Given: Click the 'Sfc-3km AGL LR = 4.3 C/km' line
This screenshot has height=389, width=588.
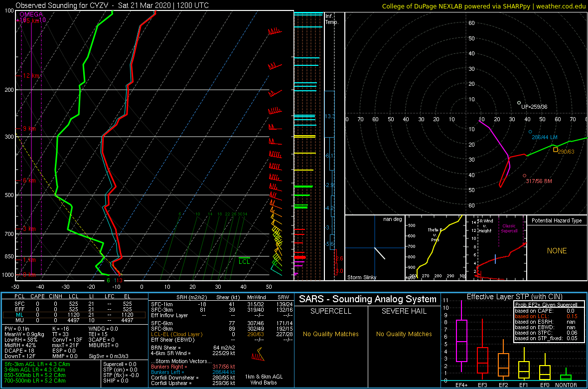Looking at the screenshot, I should pos(37,365).
